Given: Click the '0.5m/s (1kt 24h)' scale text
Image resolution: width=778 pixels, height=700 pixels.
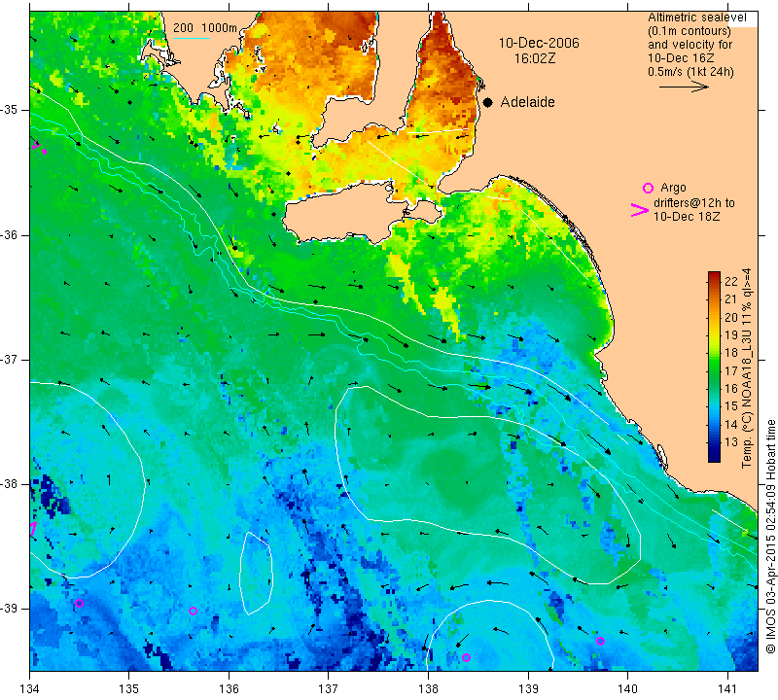Looking at the screenshot, I should (x=690, y=72).
